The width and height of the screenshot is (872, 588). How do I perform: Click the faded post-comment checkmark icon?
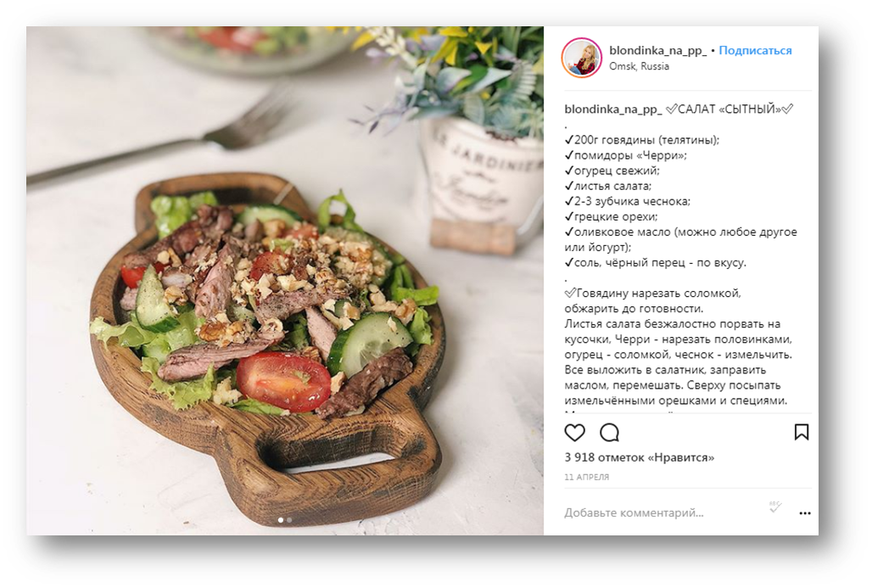click(775, 507)
